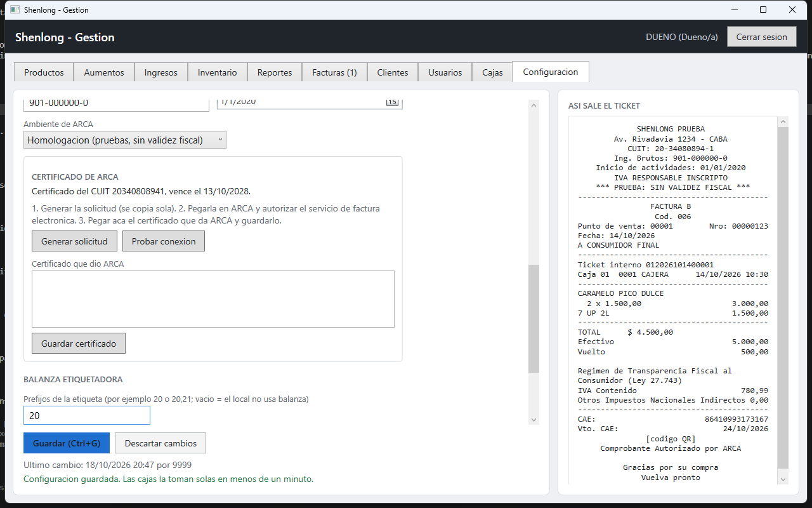Switch to the Aumentos tab
Viewport: 812px width, 508px height.
point(104,72)
